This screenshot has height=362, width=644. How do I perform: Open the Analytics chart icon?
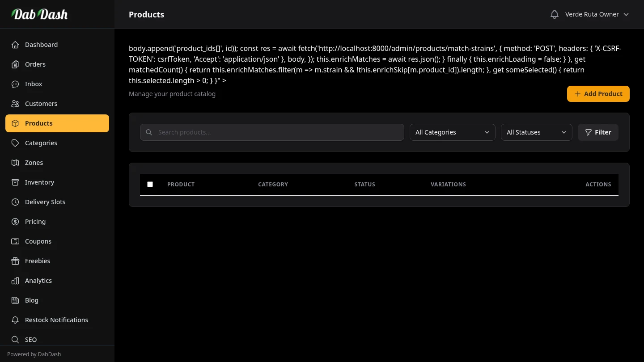click(15, 281)
